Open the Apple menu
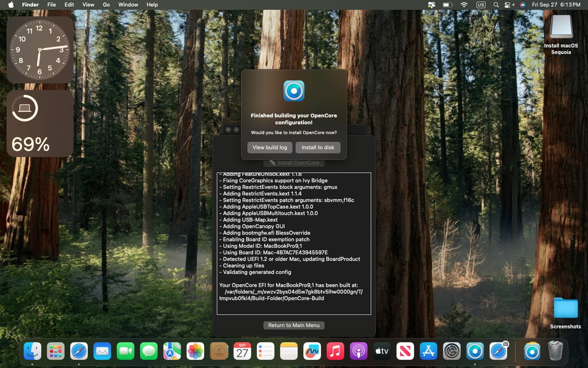Viewport: 588px width, 368px height. pos(11,4)
